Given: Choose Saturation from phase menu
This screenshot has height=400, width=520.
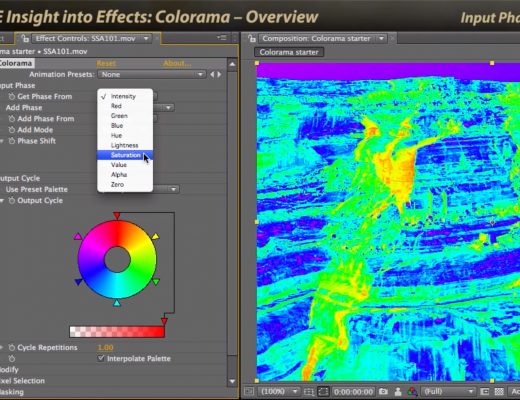Looking at the screenshot, I should 125,155.
